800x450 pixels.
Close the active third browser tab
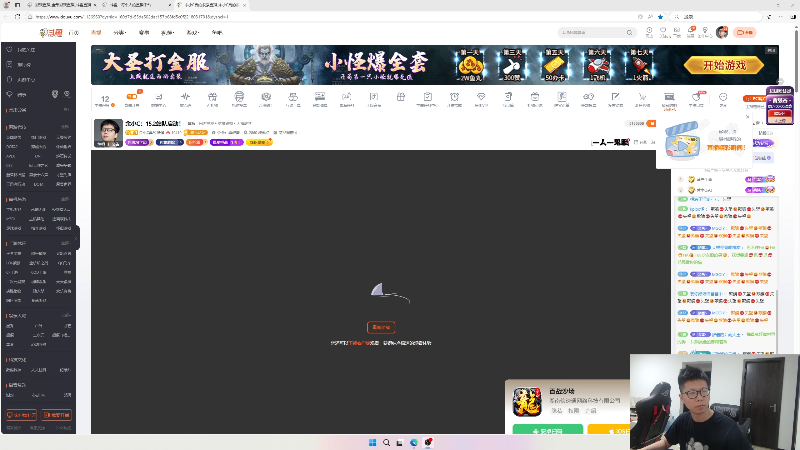point(244,5)
